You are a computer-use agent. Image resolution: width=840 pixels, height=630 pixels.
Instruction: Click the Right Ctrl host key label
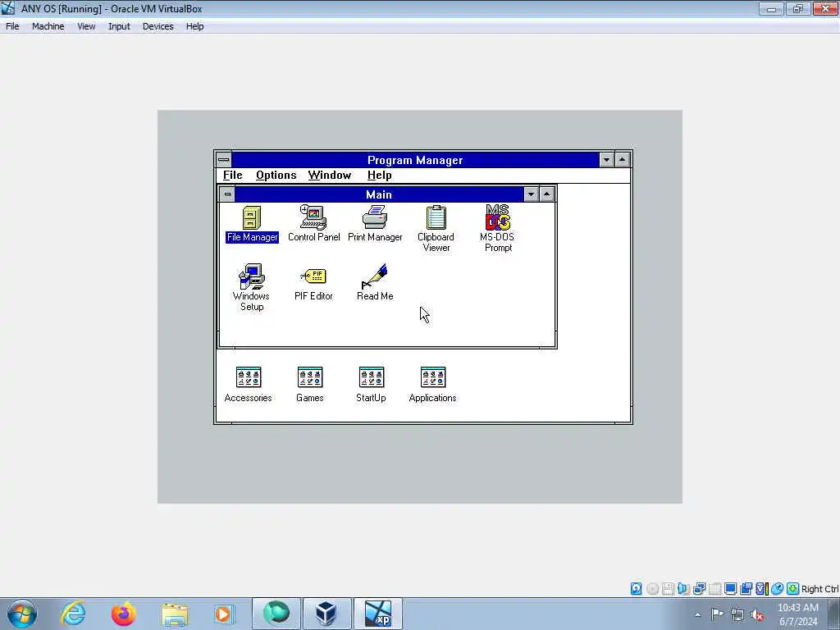point(819,589)
